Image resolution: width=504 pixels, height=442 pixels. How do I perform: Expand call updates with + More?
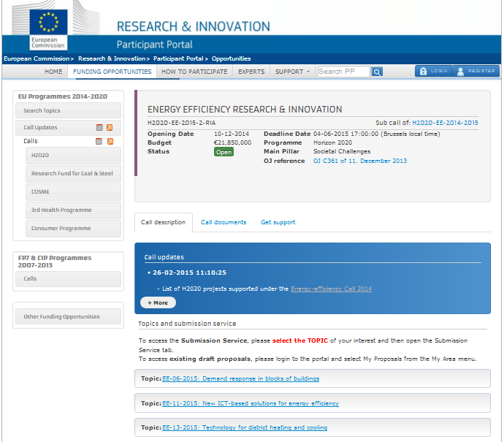pos(158,302)
